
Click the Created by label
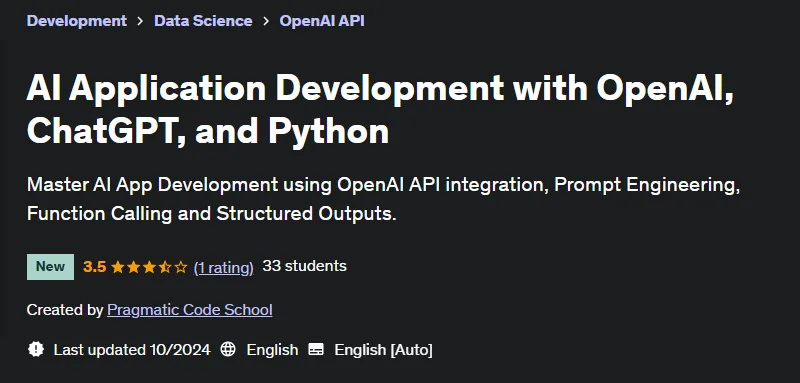[x=65, y=310]
